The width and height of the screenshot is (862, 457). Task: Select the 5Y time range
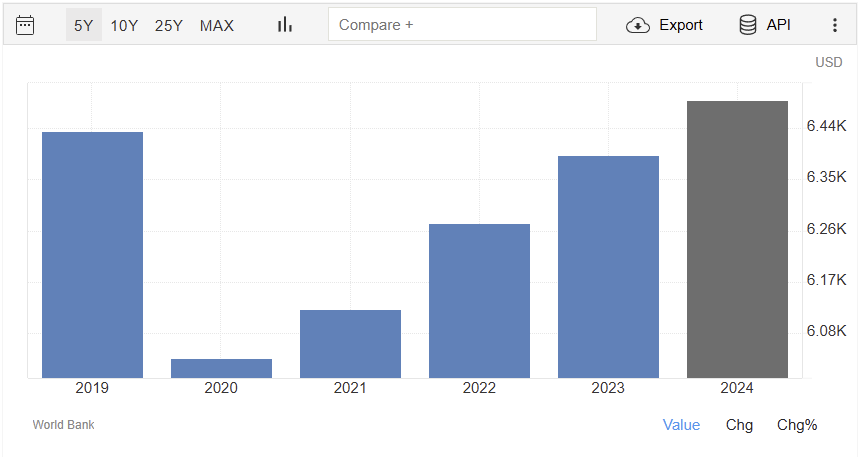pos(83,25)
